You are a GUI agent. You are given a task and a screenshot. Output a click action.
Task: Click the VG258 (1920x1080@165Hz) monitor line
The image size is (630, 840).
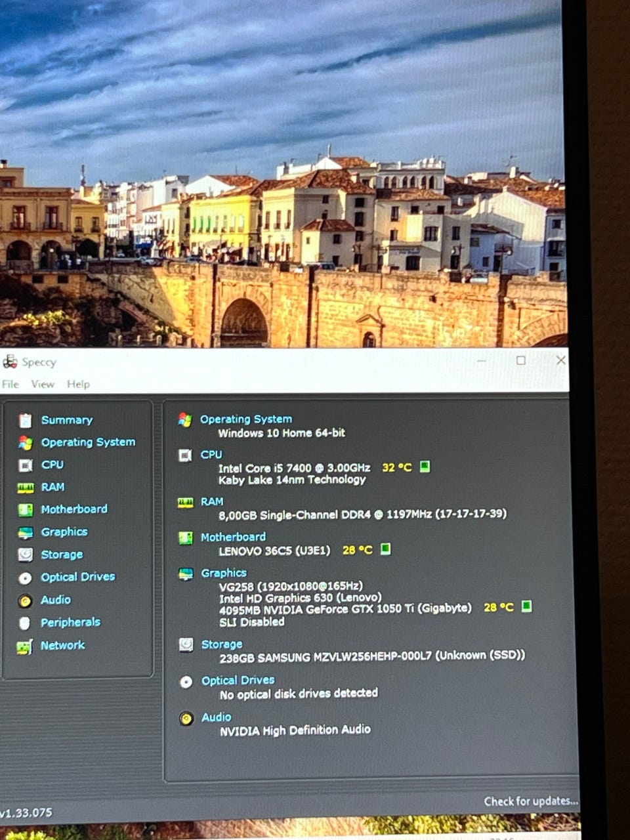pos(291,586)
